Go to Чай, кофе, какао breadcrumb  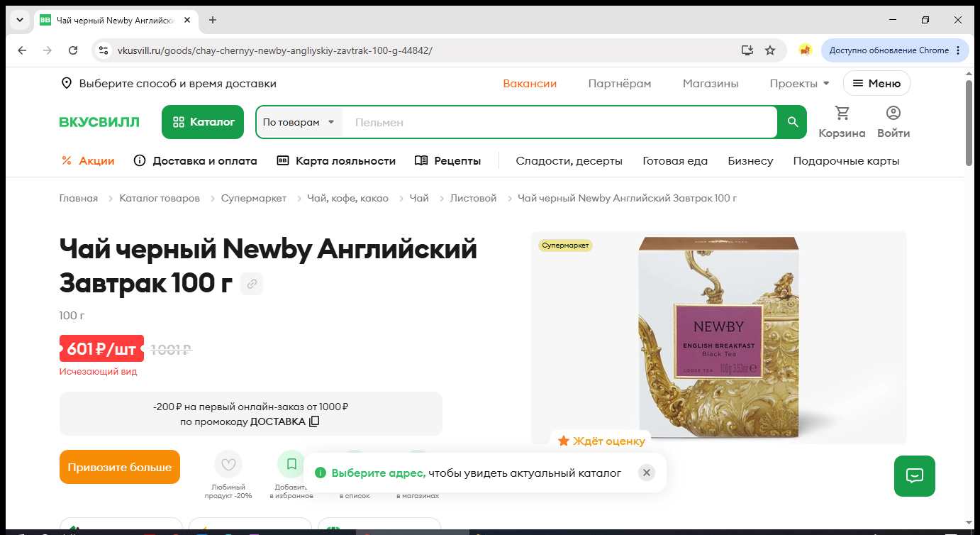(347, 198)
